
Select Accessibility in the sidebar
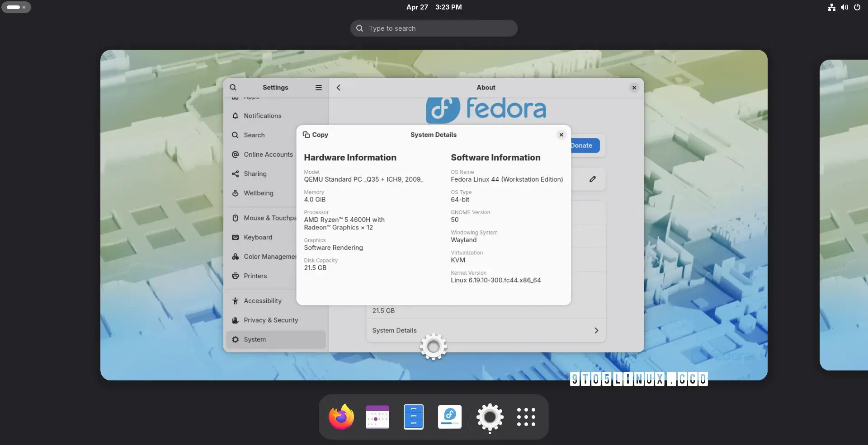[x=262, y=301]
